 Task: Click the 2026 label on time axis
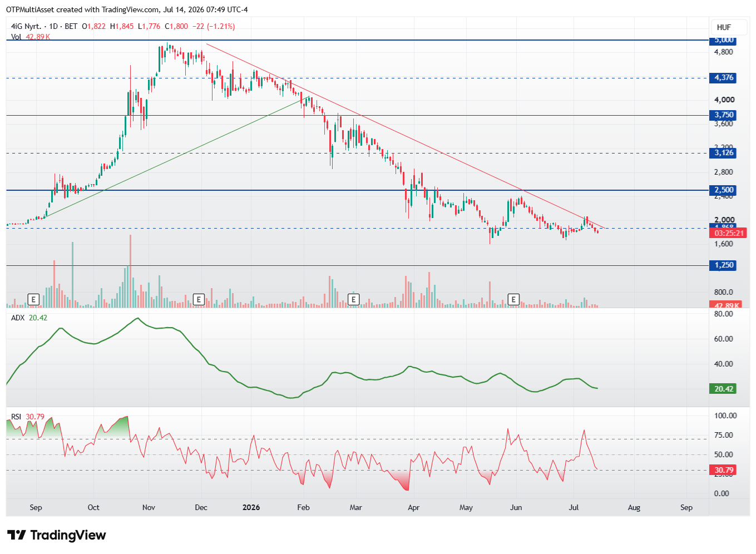(251, 507)
